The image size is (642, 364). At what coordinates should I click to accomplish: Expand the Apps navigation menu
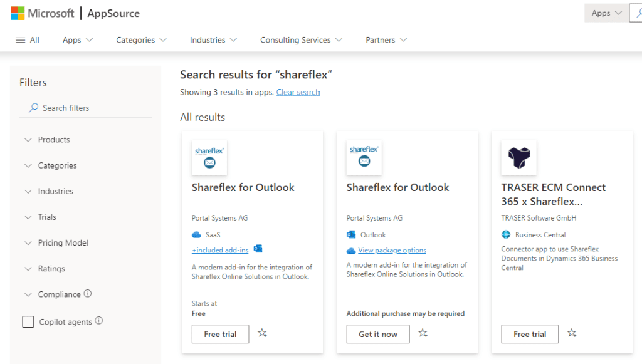coord(78,40)
